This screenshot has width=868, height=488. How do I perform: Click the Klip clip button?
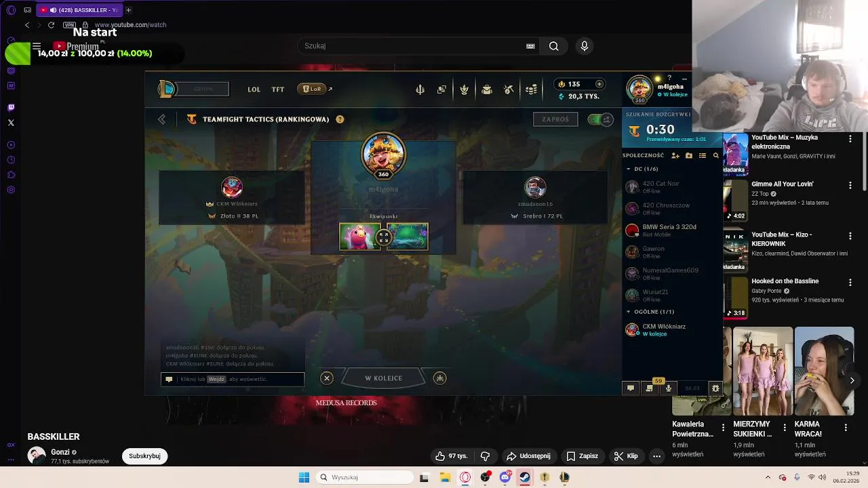click(x=626, y=456)
